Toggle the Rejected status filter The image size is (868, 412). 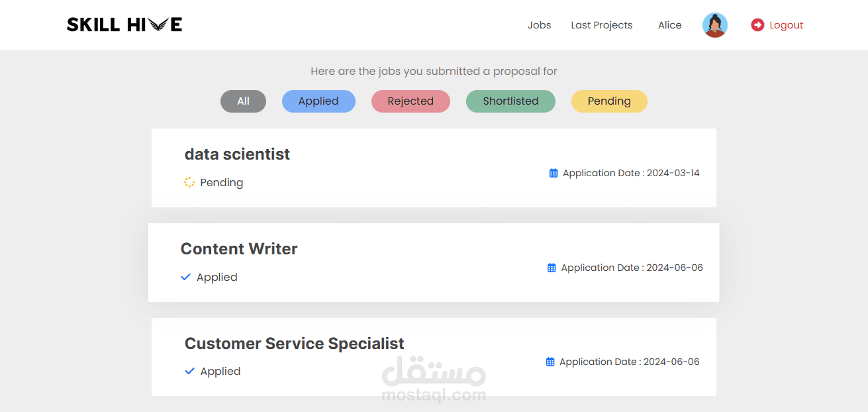click(410, 101)
